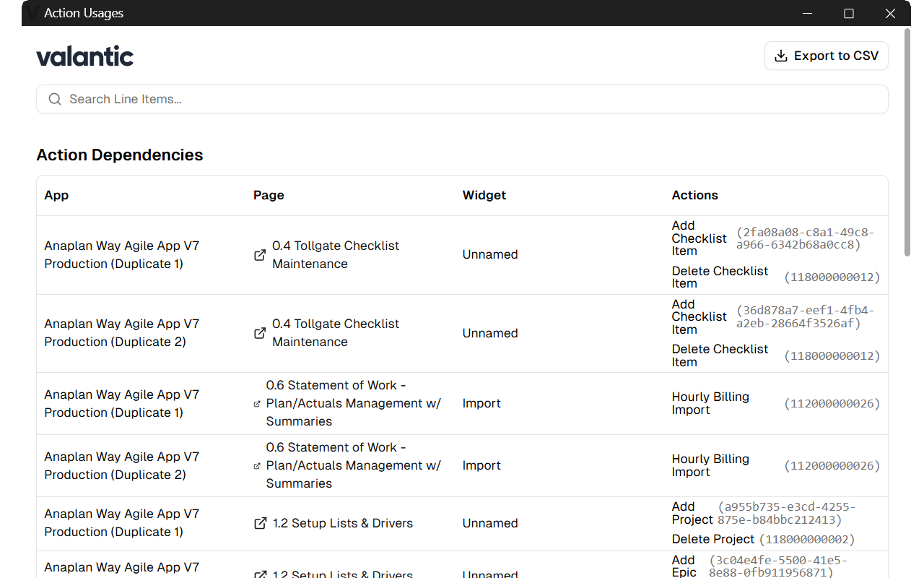This screenshot has width=924, height=578.
Task: Select Unnamed widget in Setup Lists Duplicate 1 row
Action: [x=490, y=523]
